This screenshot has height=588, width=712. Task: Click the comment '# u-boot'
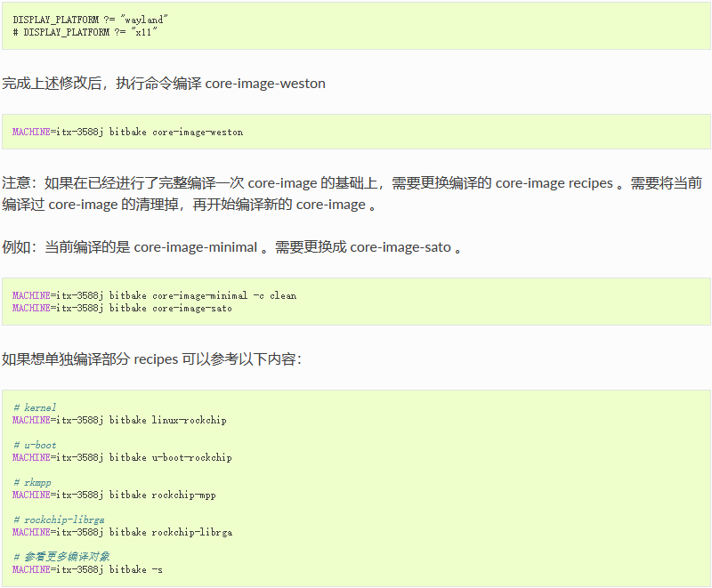35,445
